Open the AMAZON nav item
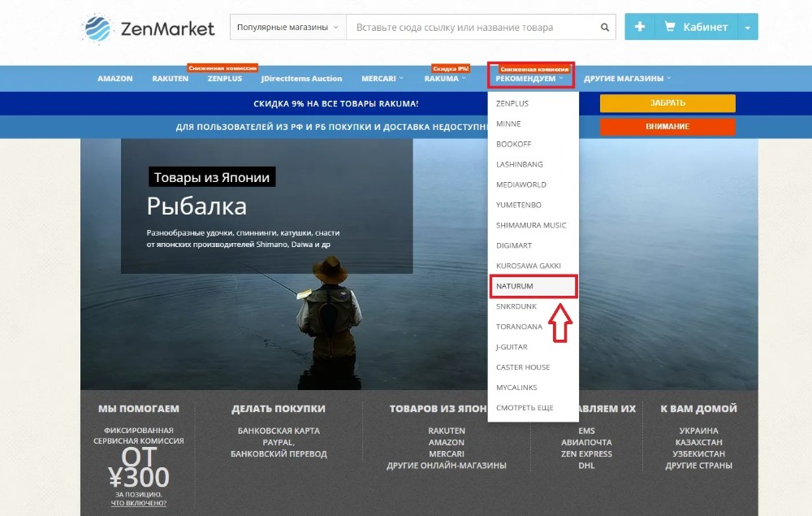The image size is (812, 516). pos(115,79)
